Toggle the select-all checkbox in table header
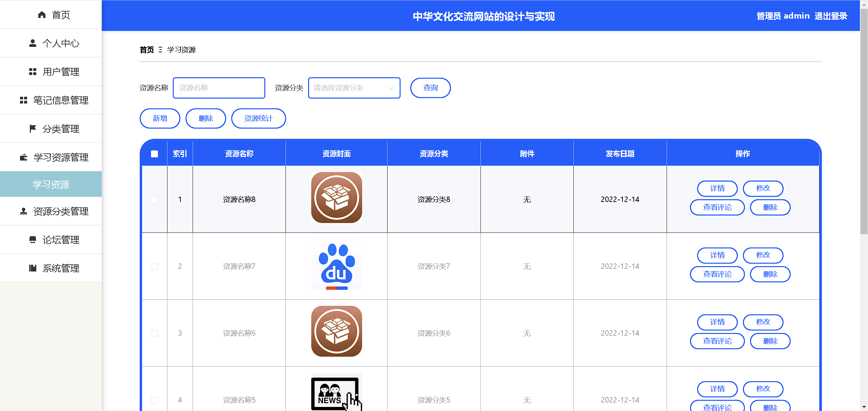Screen dimensions: 868x411 (x=154, y=154)
